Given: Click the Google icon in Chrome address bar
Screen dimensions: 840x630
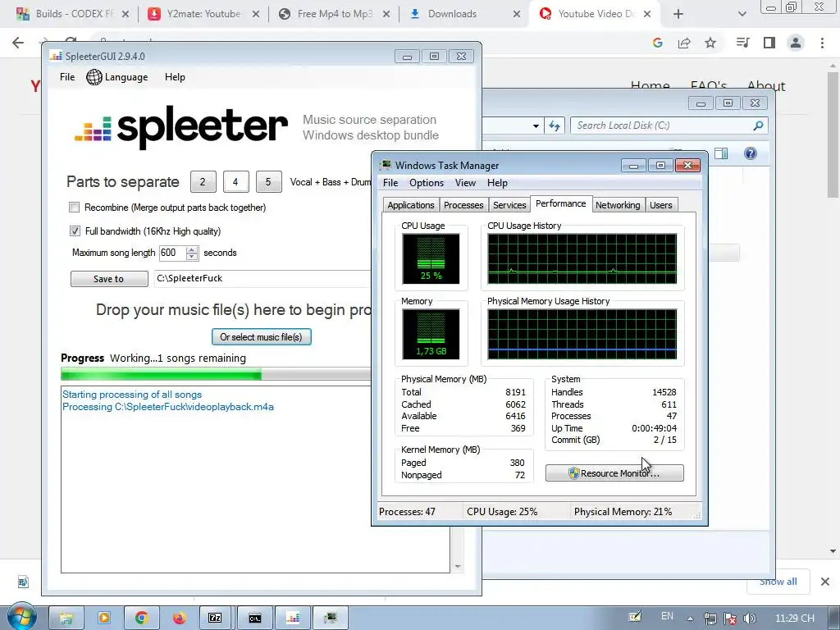Looking at the screenshot, I should [658, 43].
